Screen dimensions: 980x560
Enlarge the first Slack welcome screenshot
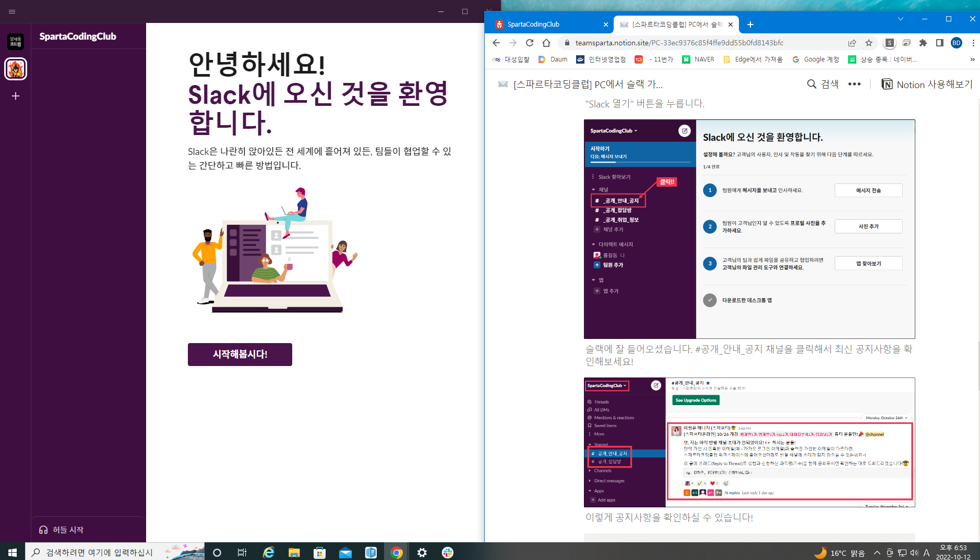pos(749,229)
